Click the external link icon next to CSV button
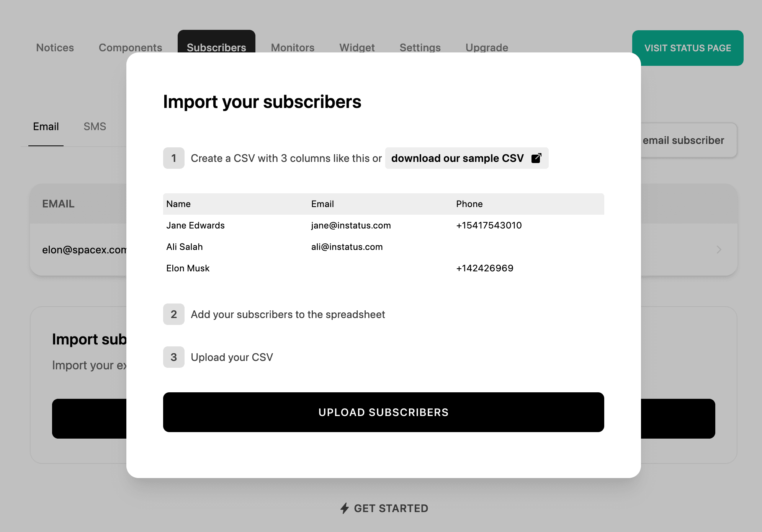Screen dimensions: 762x532 536,157
